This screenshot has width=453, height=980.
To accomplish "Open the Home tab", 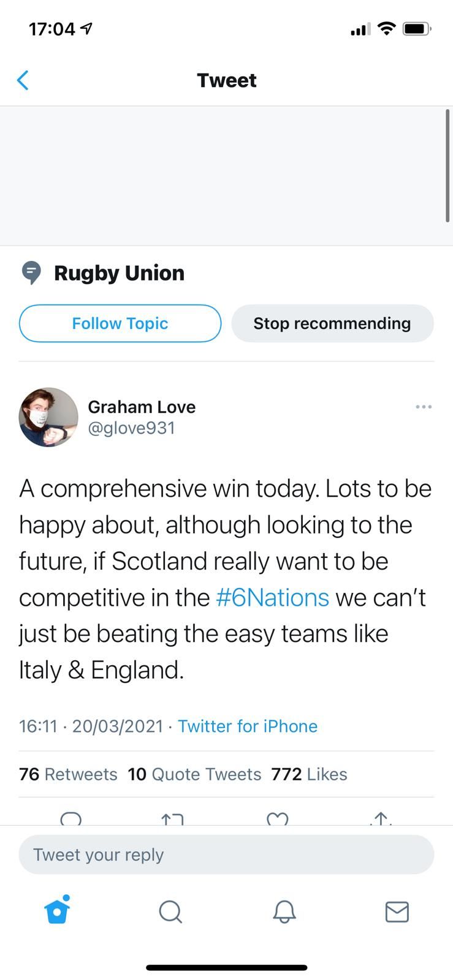I will [x=58, y=911].
